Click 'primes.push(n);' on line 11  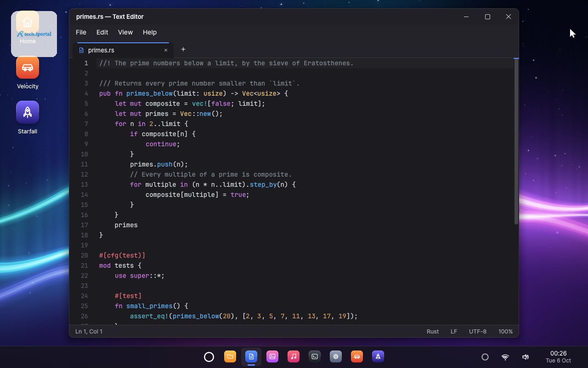coord(159,164)
